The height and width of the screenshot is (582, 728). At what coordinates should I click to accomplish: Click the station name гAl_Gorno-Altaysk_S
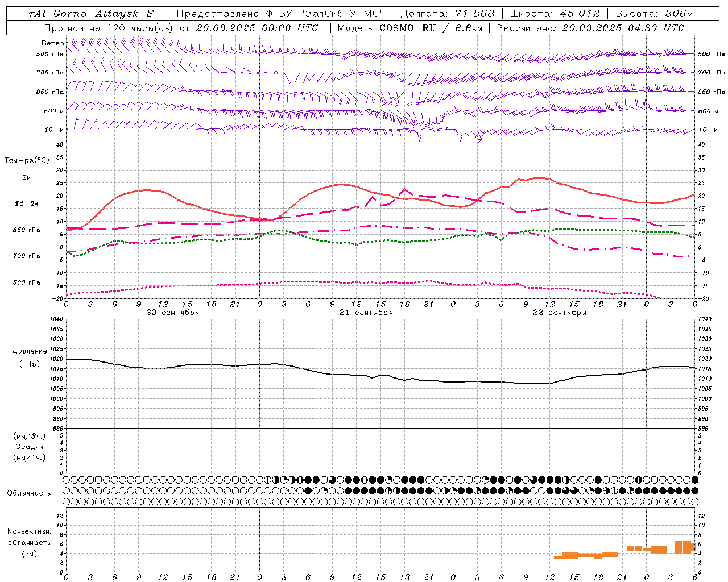[92, 14]
